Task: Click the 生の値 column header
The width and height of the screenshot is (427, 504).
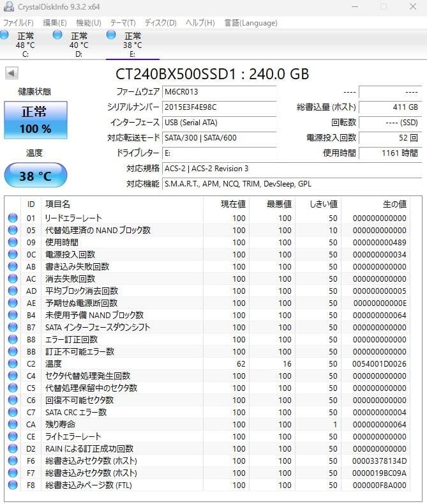Action: click(376, 204)
